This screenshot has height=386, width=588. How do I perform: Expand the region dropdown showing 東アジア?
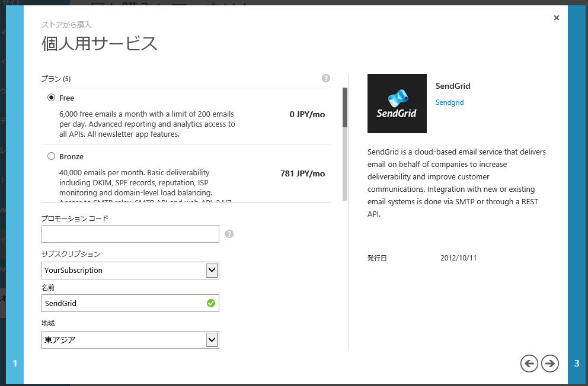click(x=130, y=340)
